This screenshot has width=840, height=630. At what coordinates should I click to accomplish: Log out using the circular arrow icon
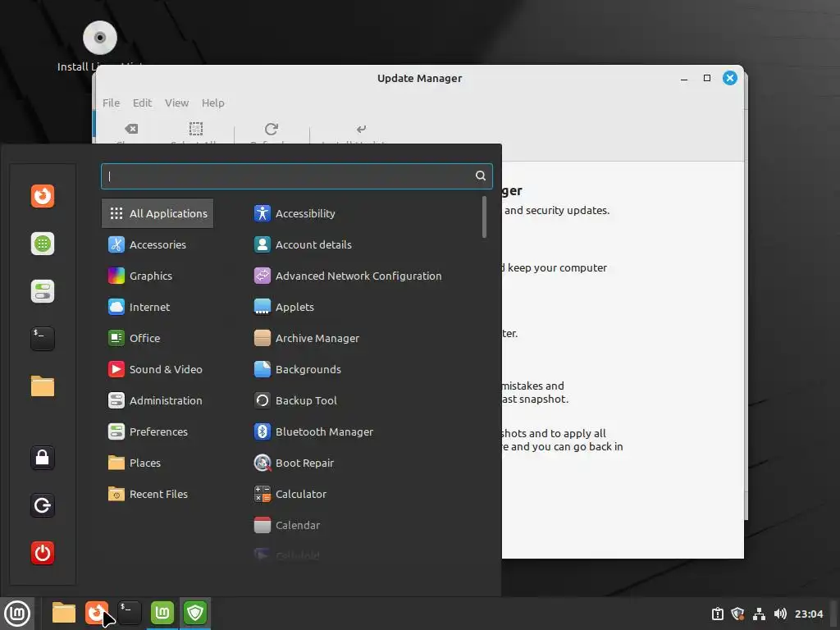point(43,505)
